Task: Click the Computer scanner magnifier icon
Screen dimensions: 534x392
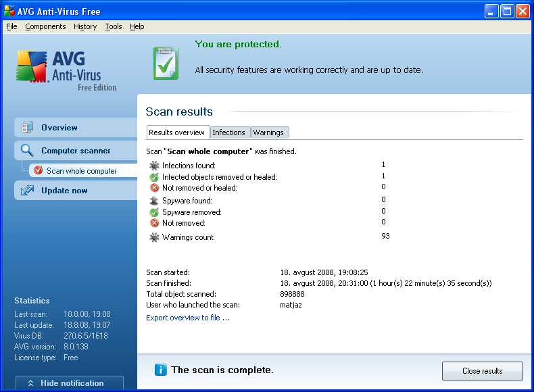Action: point(27,150)
